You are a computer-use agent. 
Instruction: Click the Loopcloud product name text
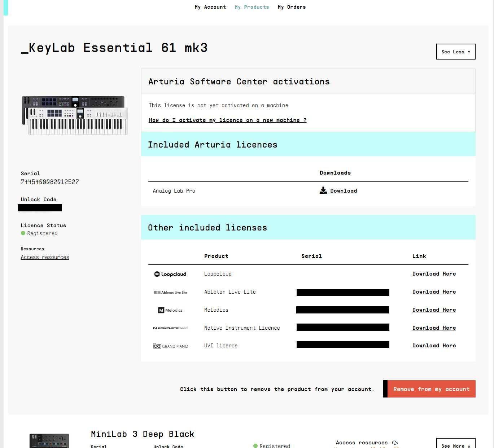[218, 274]
